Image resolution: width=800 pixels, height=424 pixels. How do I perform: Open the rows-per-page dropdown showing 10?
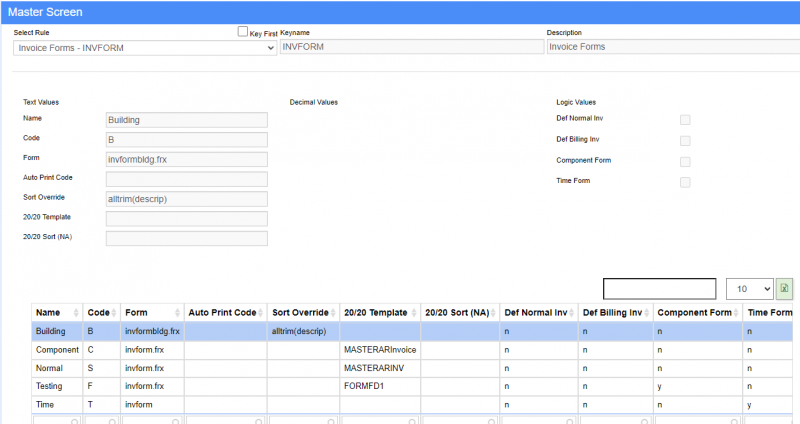click(x=749, y=288)
